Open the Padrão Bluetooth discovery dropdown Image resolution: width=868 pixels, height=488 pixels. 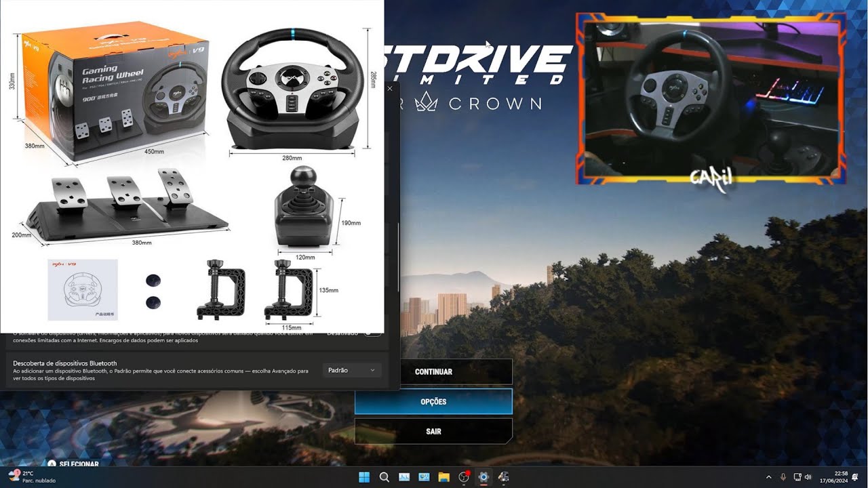[351, 370]
